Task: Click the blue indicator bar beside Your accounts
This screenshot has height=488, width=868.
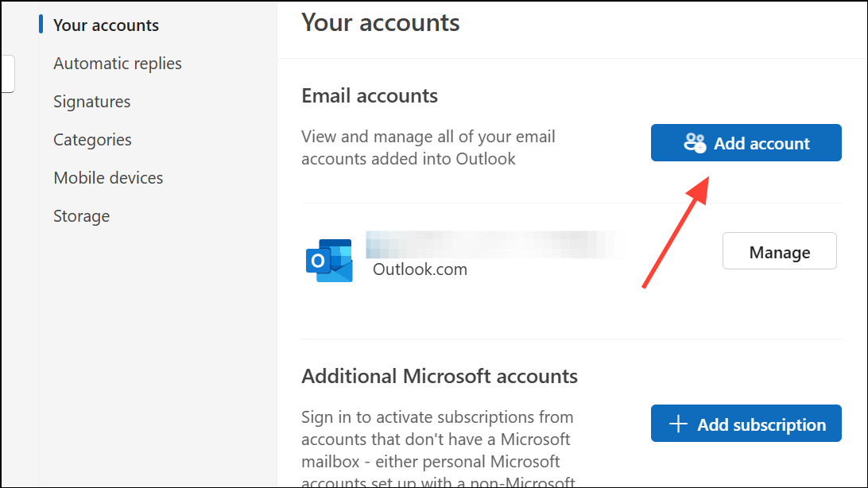Action: click(x=41, y=24)
